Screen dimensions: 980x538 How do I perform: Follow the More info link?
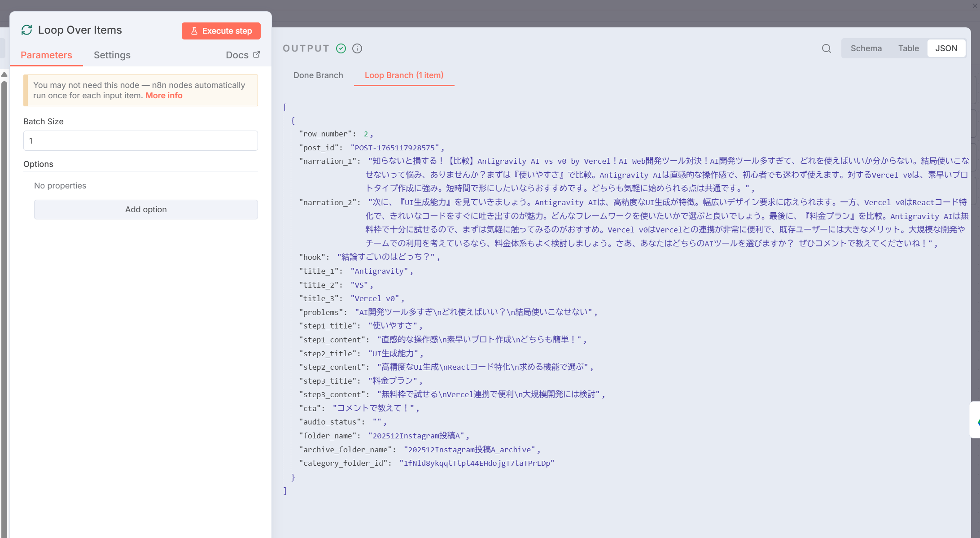tap(164, 96)
